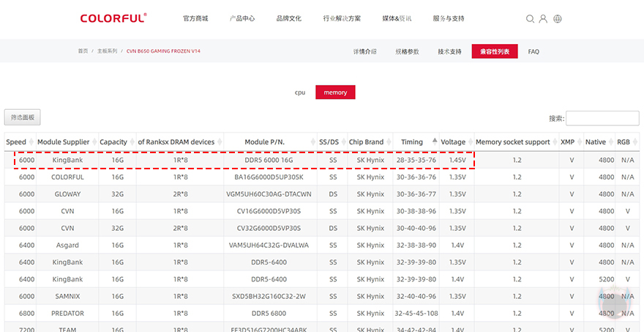Select the PREDATOR supplier cell
644x332 pixels.
67,313
